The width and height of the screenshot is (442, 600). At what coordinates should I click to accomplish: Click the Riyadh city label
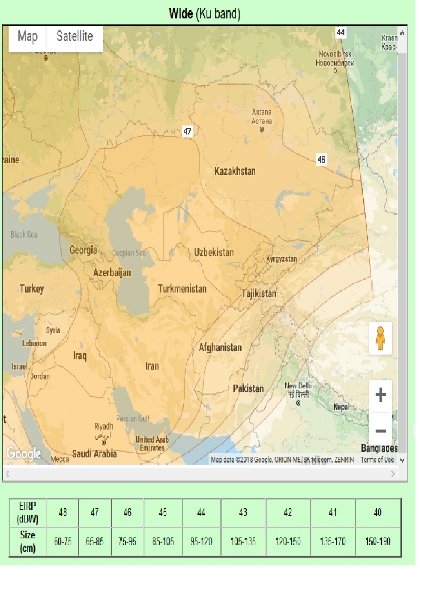tap(104, 426)
